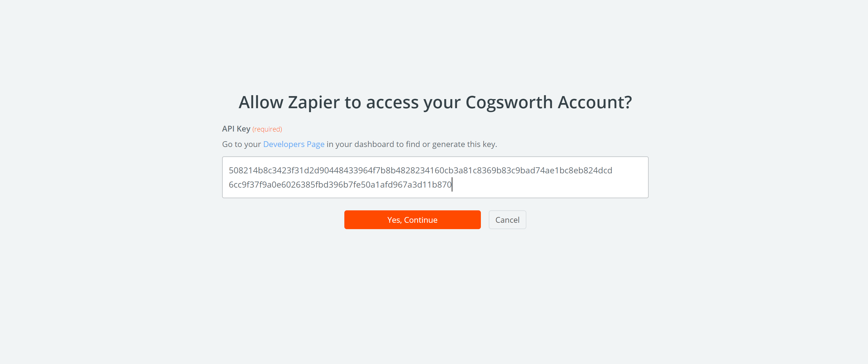Click "Go to your" instruction text
Image resolution: width=868 pixels, height=364 pixels.
[x=241, y=144]
